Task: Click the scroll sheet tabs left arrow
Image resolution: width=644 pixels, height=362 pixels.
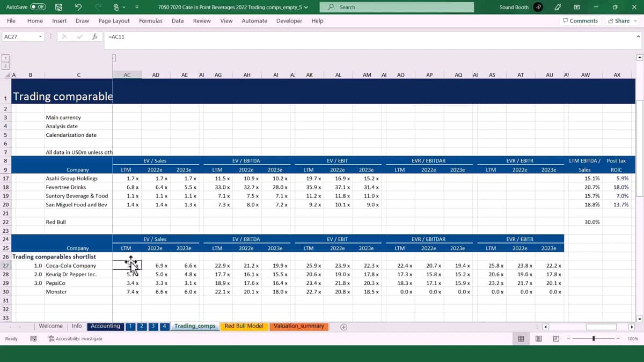Action: click(10, 327)
